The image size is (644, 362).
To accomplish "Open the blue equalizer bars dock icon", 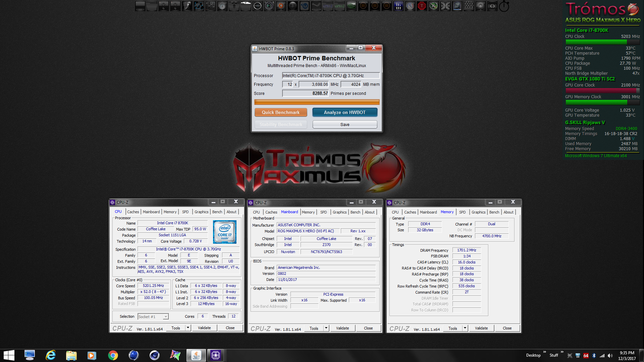I will 398,6.
